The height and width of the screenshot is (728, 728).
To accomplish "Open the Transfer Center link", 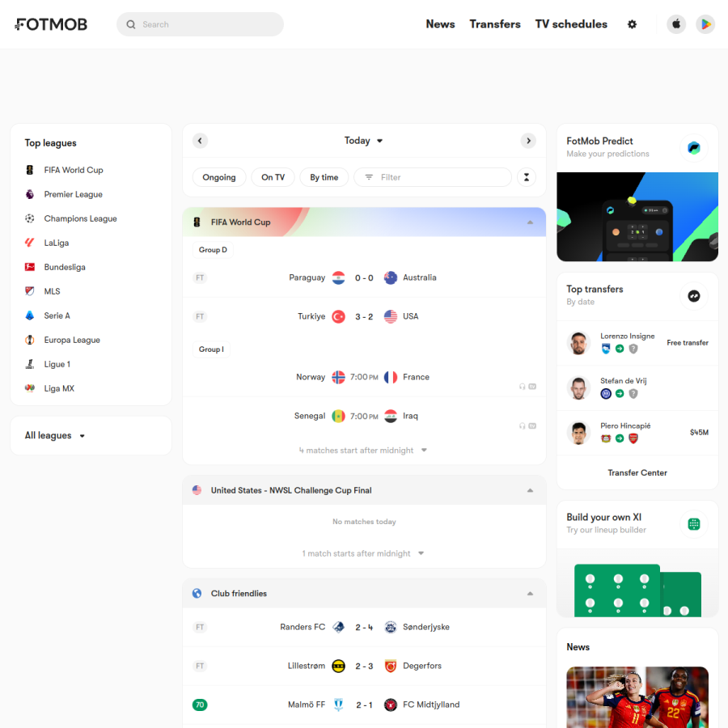I will coord(637,472).
